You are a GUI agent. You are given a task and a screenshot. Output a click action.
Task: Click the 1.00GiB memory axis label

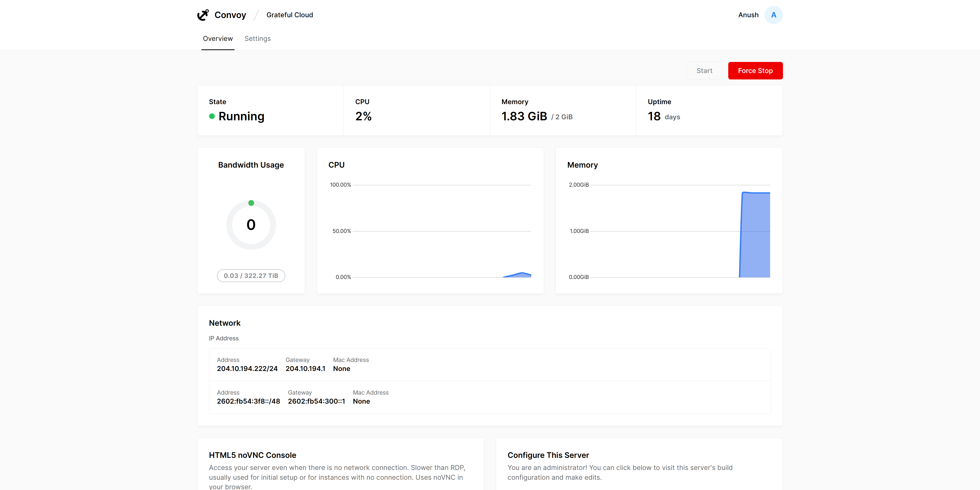579,231
